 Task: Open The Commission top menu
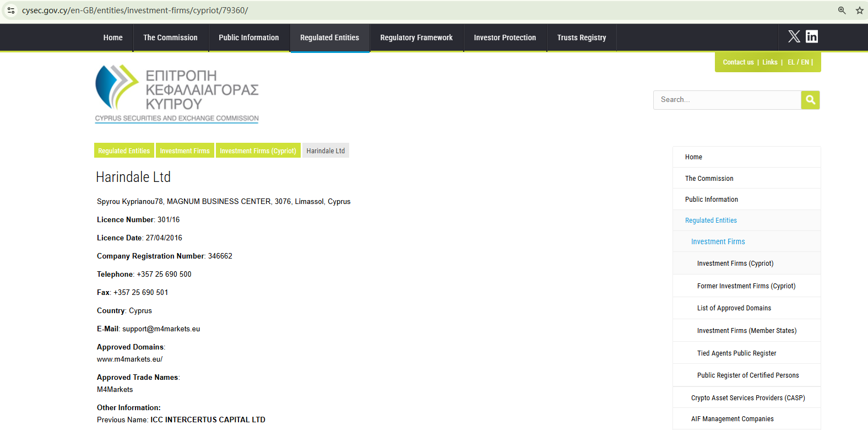(x=170, y=37)
